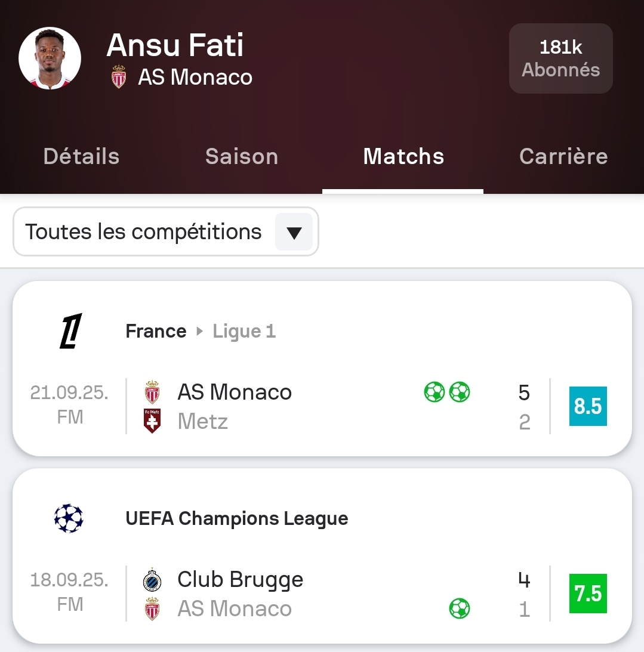Open the France country link

pos(156,331)
